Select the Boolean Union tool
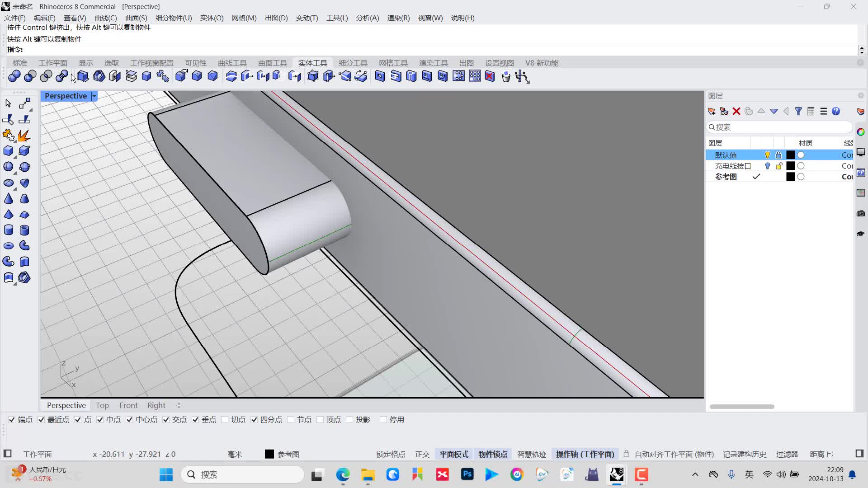This screenshot has height=488, width=868. click(14, 76)
